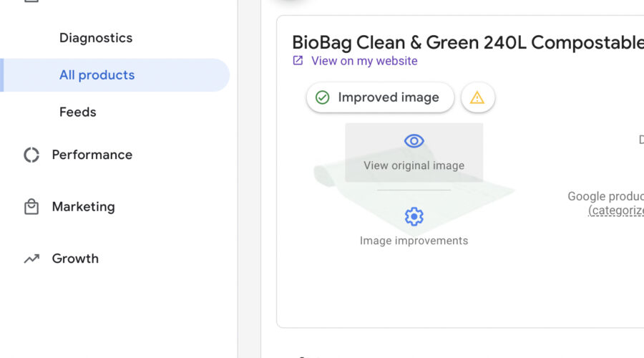Click the Performance donut chart icon
644x358 pixels.
31,155
